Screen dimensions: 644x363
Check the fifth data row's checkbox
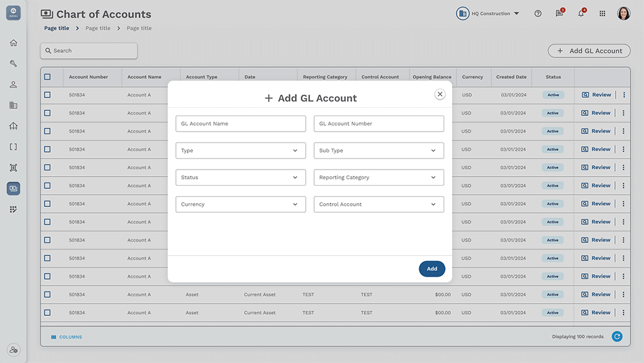pyautogui.click(x=48, y=168)
